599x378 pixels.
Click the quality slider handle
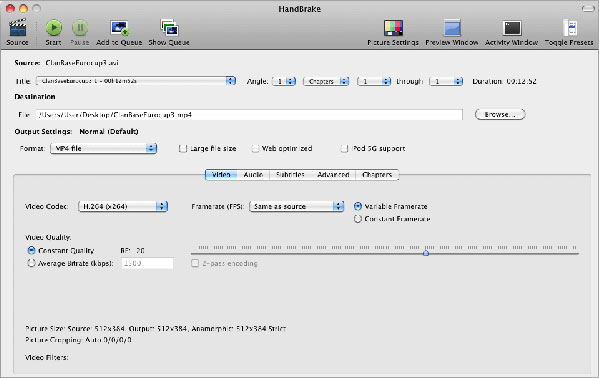(426, 253)
